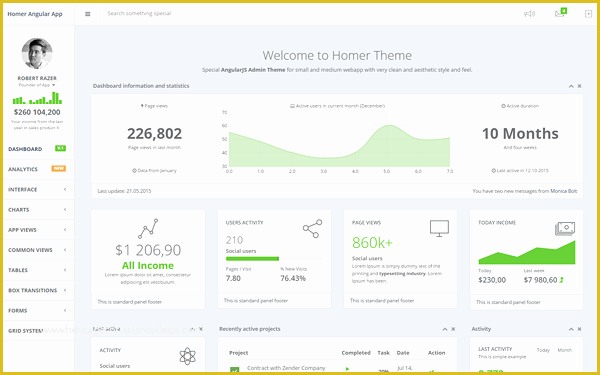Click the active users area chart
The image size is (600, 375).
coord(339,146)
